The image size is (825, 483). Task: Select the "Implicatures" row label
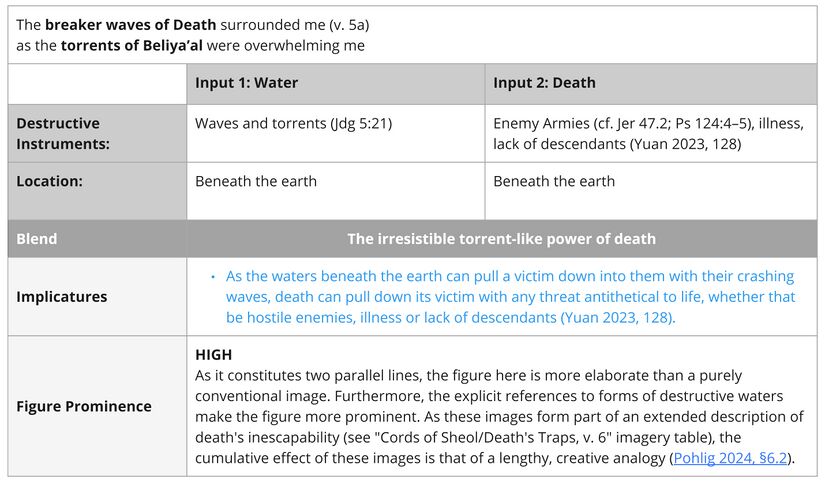pyautogui.click(x=62, y=296)
